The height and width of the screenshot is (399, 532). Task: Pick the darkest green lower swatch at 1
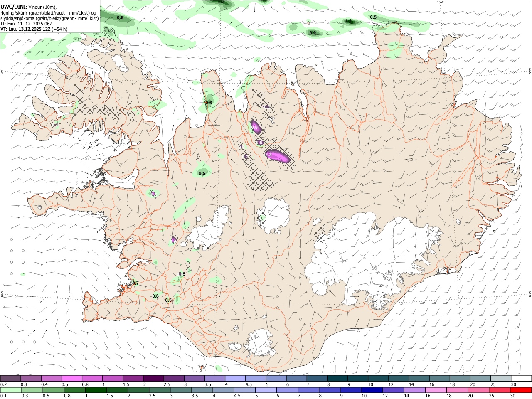[96, 390]
